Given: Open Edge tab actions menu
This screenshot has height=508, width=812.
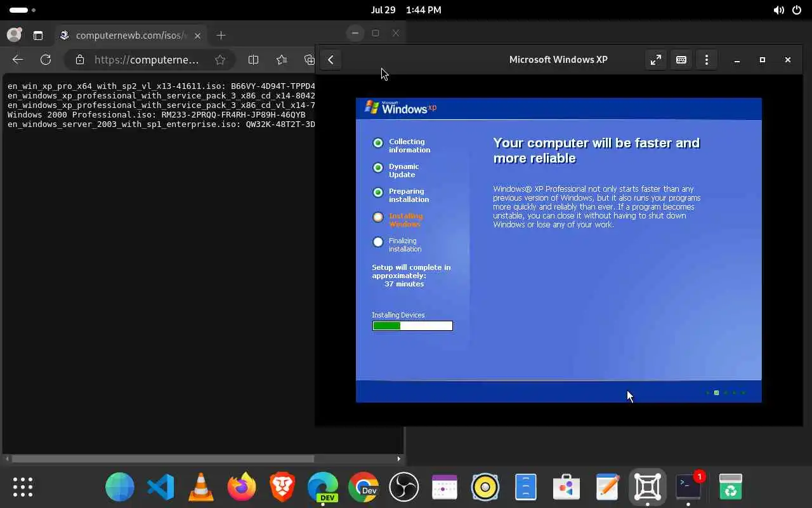Looking at the screenshot, I should click(x=38, y=35).
